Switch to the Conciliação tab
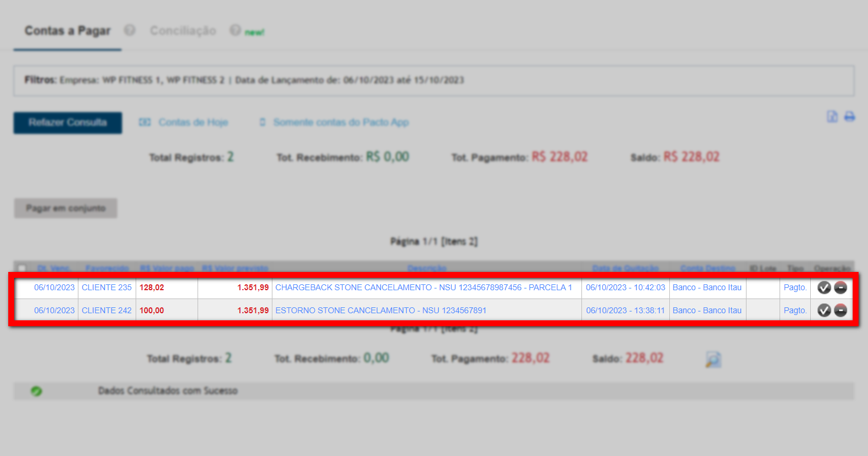This screenshot has height=456, width=868. [x=183, y=31]
